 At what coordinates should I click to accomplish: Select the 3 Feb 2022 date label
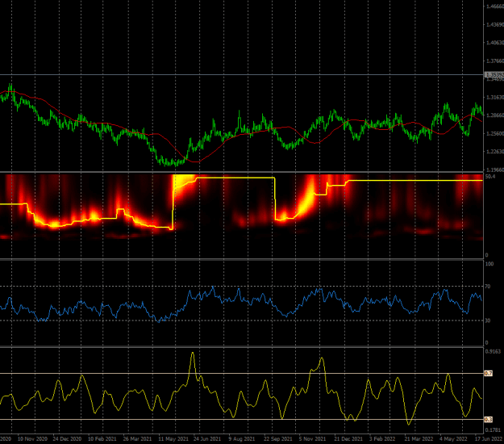[x=382, y=438]
